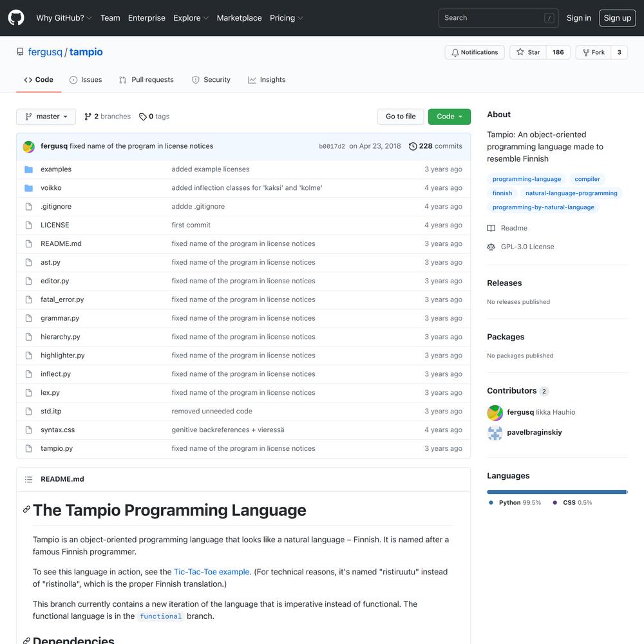The width and height of the screenshot is (644, 644).
Task: Click the CSS 0.5% language entry
Action: [573, 503]
